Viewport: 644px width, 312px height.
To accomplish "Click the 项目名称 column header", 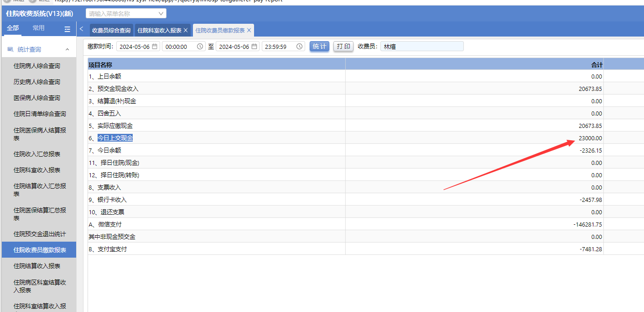I will pos(217,64).
